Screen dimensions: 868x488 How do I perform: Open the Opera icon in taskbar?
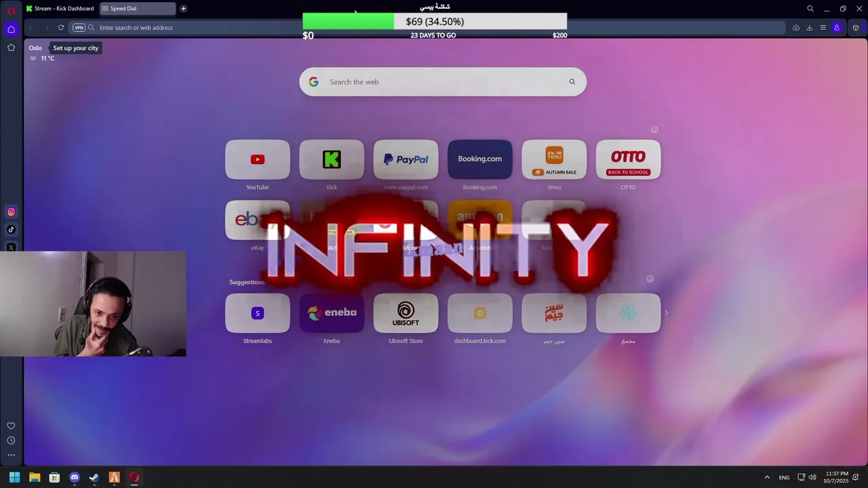click(x=134, y=477)
